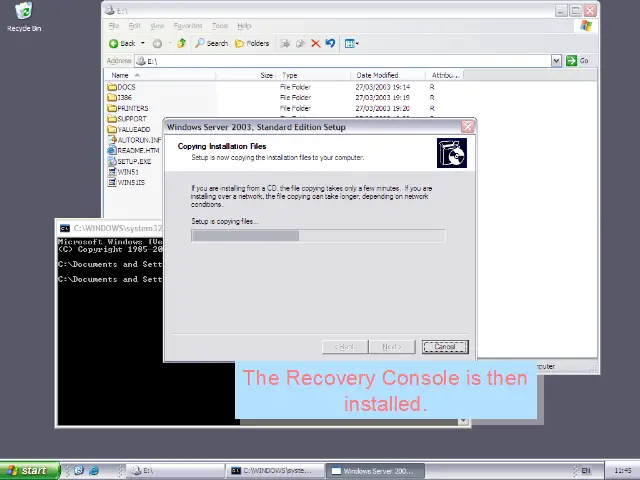
Task: Open the View menu in Explorer
Action: click(x=157, y=26)
